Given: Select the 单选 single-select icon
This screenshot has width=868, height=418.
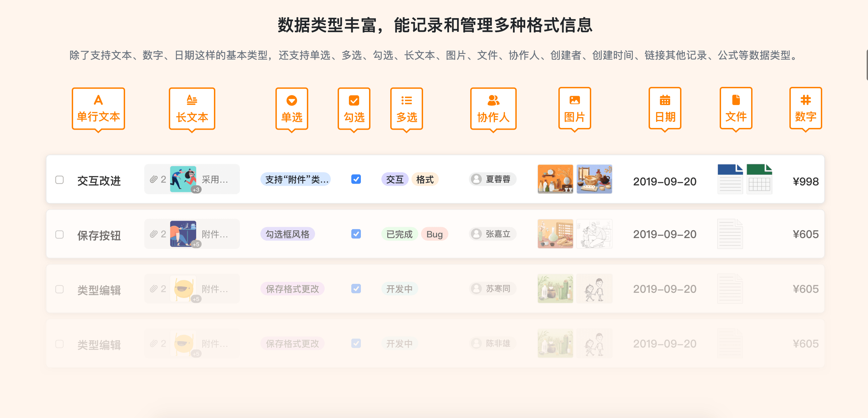Looking at the screenshot, I should coord(292,109).
